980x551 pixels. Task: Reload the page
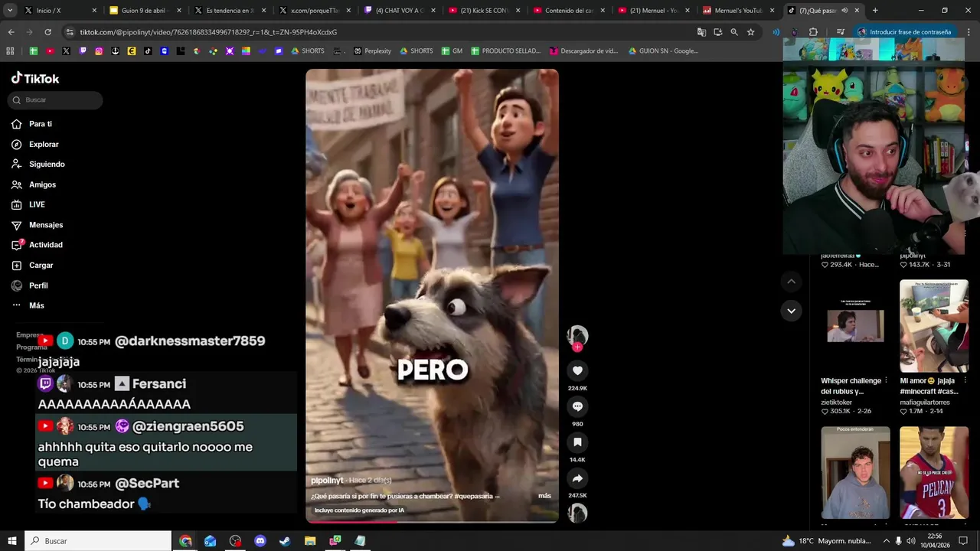pyautogui.click(x=47, y=32)
